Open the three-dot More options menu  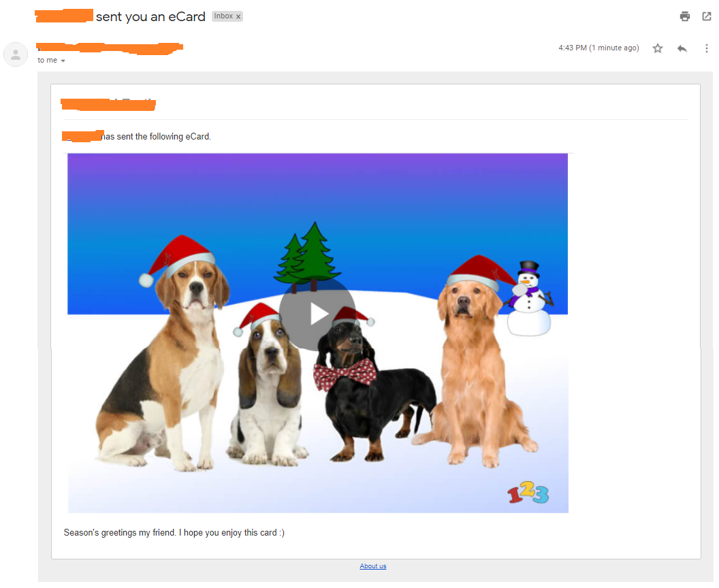(706, 48)
